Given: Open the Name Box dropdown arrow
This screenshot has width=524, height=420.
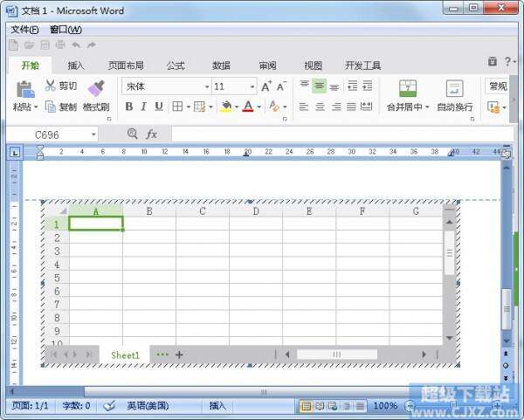Looking at the screenshot, I should point(93,134).
